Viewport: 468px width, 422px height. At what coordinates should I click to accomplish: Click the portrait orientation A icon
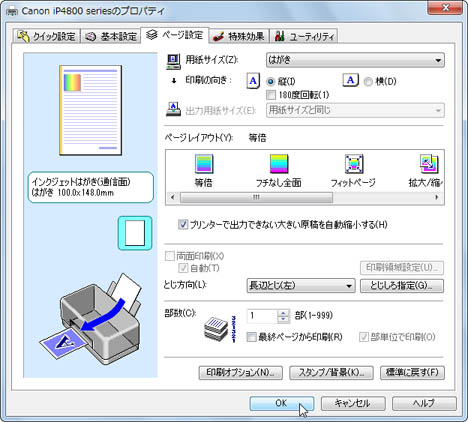point(253,81)
